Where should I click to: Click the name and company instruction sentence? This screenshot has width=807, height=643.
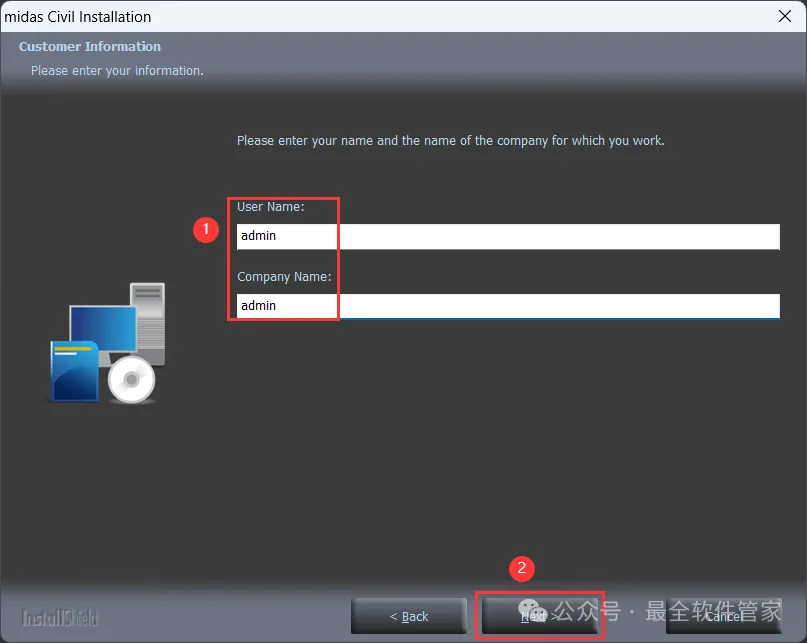pyautogui.click(x=450, y=141)
